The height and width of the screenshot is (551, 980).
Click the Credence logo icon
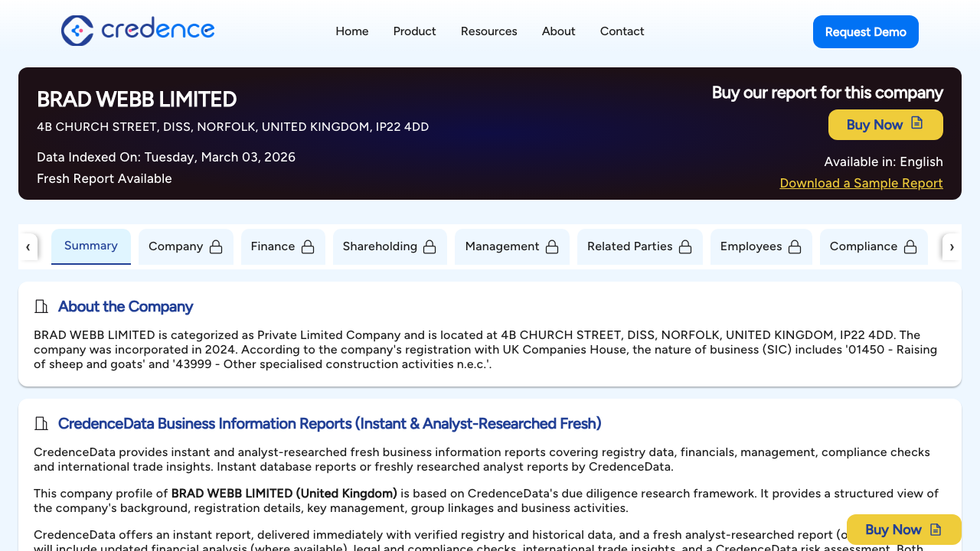pos(77,31)
